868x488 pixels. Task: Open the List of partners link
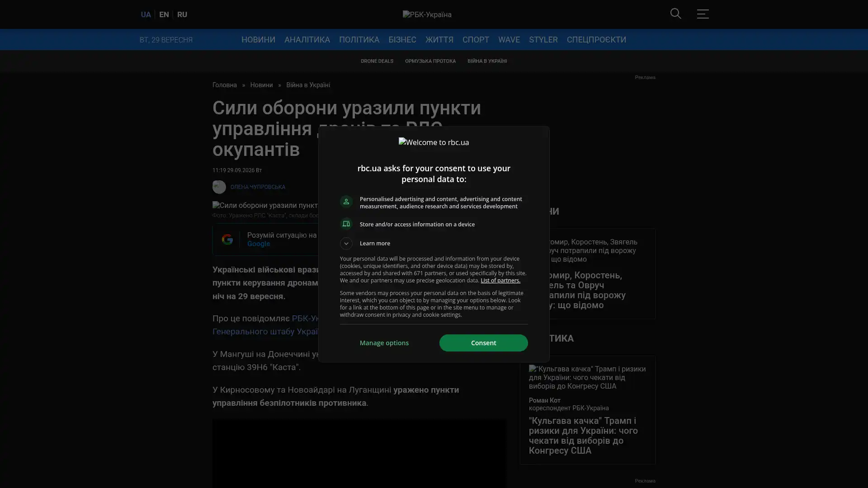(500, 281)
